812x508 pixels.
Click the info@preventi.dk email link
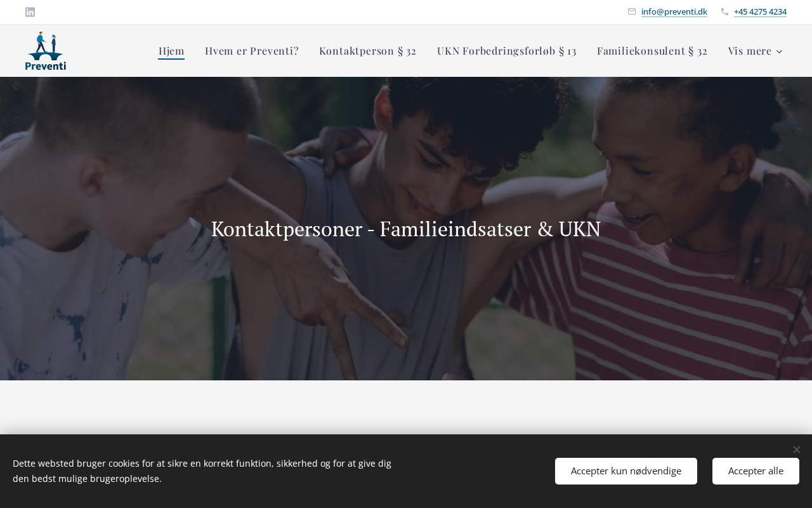(674, 11)
